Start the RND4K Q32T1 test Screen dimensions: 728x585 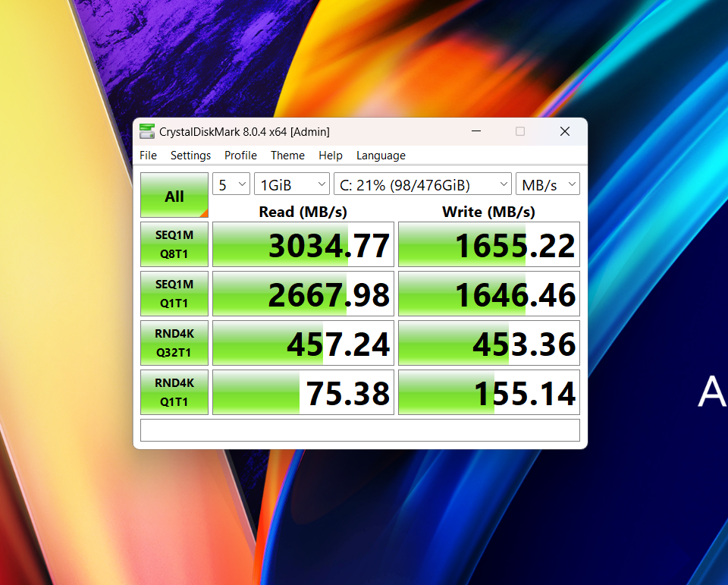[174, 343]
